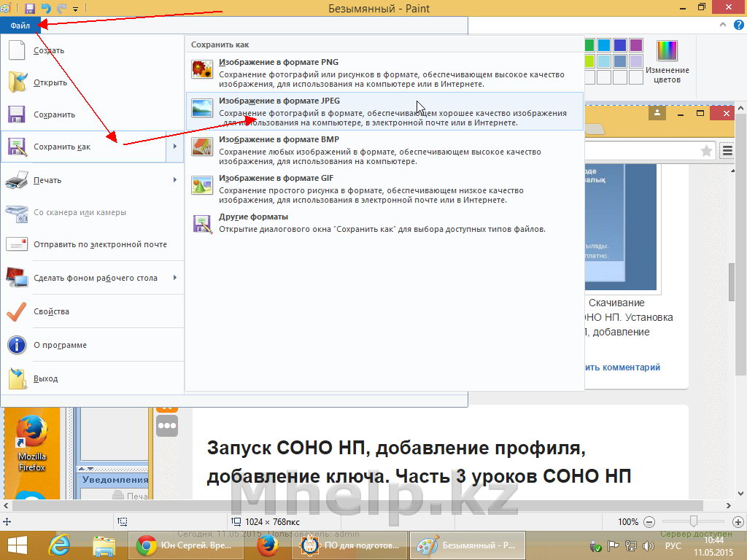Click the Undo arrow in title bar
747x560 pixels.
click(x=46, y=8)
